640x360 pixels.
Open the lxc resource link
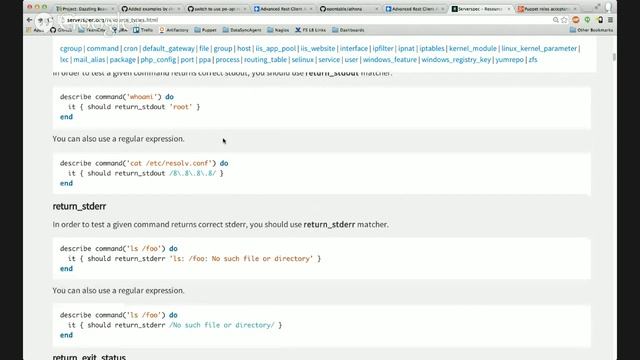click(x=64, y=59)
